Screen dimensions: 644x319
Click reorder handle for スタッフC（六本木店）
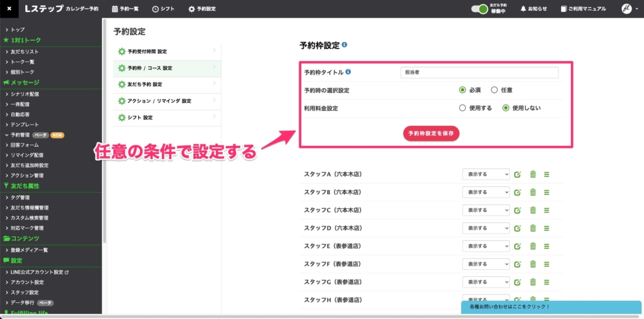[x=547, y=210]
